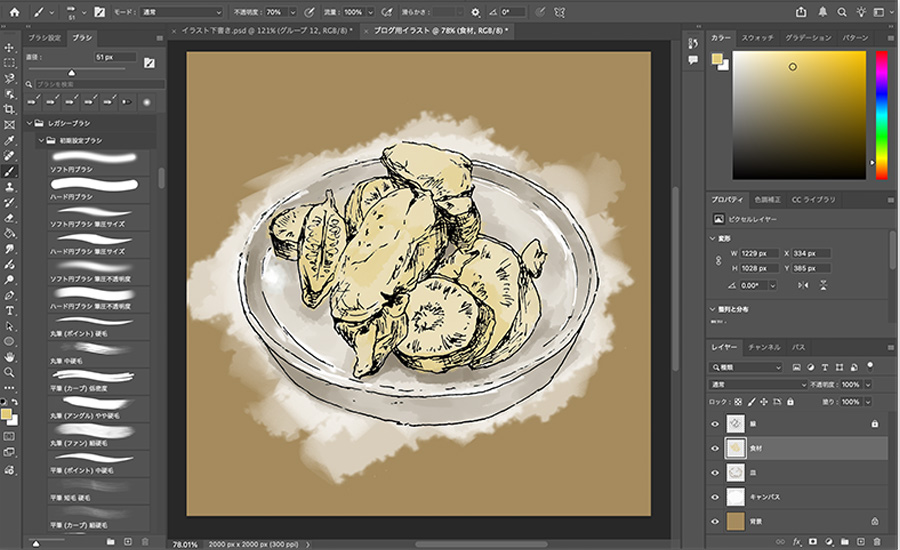Switch to the スウォッチ tab

758,38
